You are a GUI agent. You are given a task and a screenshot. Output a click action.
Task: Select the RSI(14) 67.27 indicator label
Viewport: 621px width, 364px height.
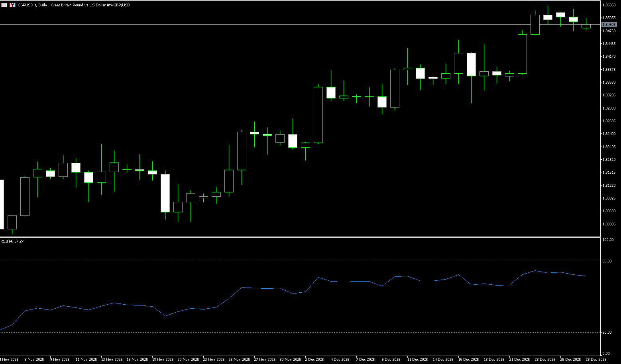point(12,241)
